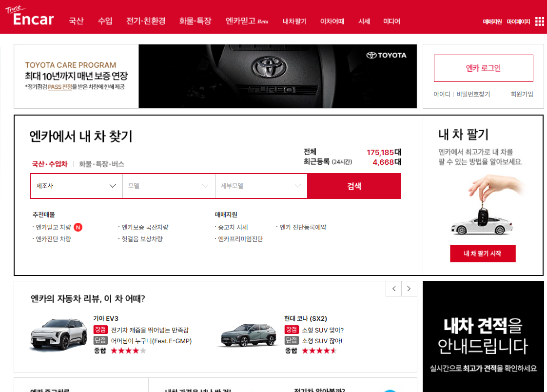547x392 pixels.
Task: Go to previous car review arrow
Action: (394, 289)
